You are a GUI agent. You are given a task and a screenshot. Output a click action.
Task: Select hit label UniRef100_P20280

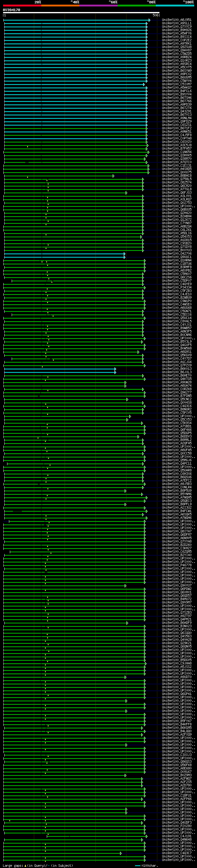(177, 826)
